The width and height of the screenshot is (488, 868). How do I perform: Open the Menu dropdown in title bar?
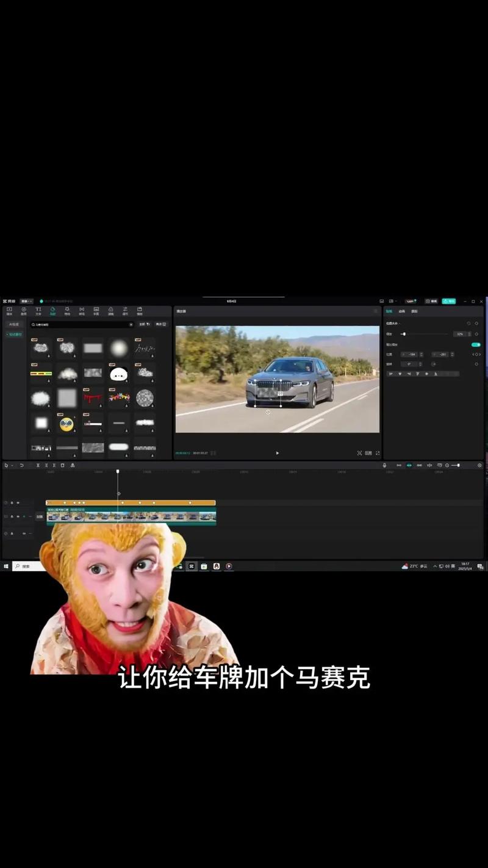(x=27, y=301)
